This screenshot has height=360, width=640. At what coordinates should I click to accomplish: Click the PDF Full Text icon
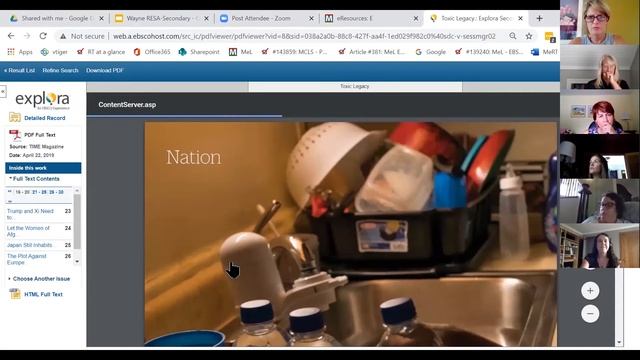point(15,135)
